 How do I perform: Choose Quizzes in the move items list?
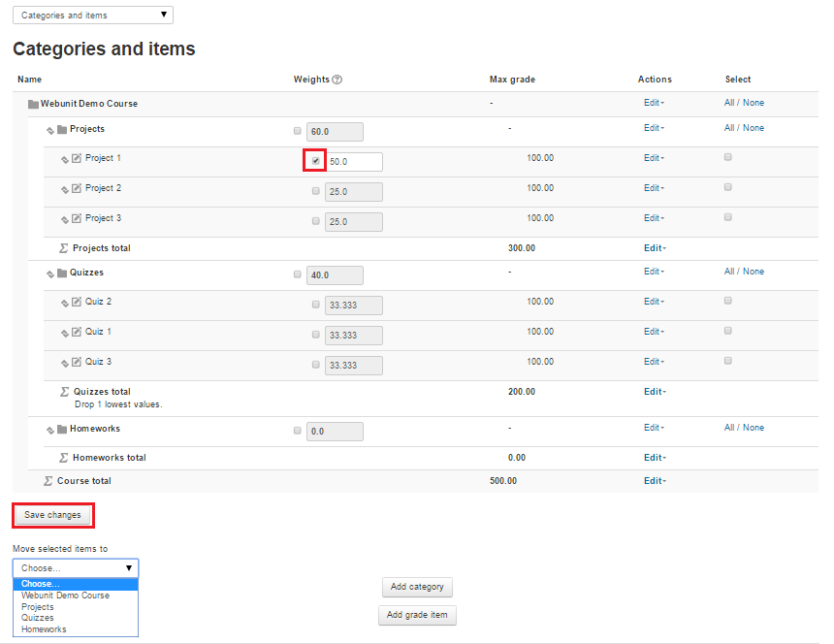(38, 618)
